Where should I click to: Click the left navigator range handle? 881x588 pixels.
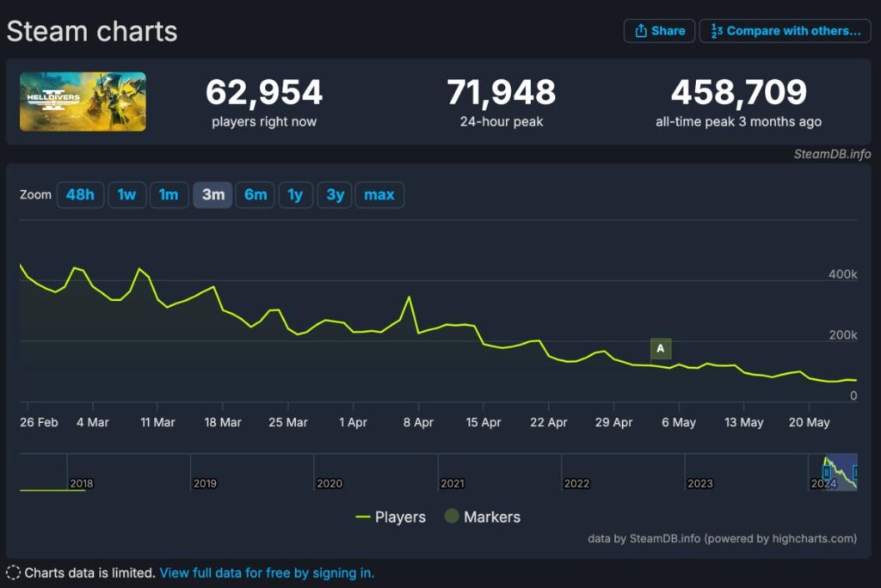[827, 473]
